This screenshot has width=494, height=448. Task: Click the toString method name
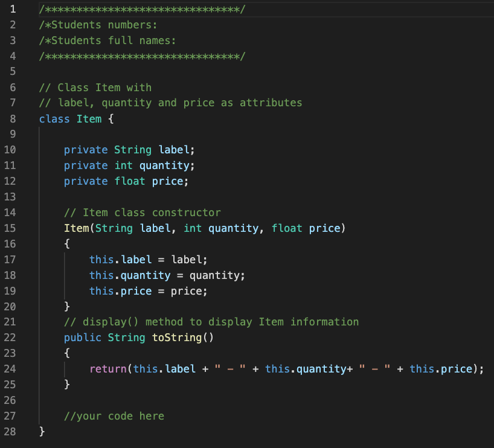[x=177, y=338]
